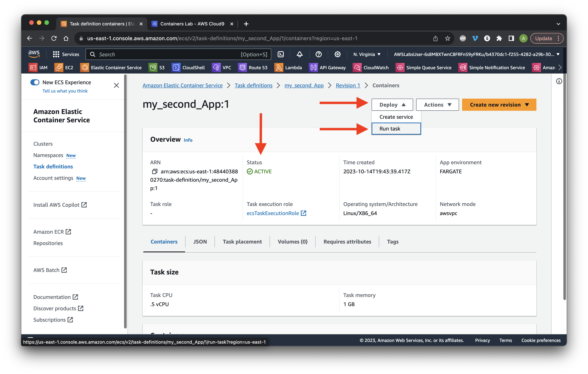
Task: Open the CloudWatch favorites shortcut
Action: (371, 68)
